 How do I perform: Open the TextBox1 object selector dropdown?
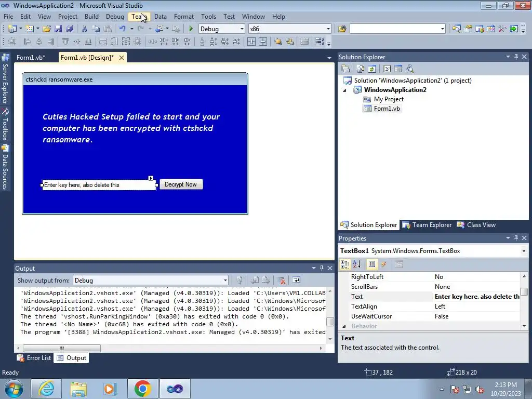pyautogui.click(x=524, y=251)
